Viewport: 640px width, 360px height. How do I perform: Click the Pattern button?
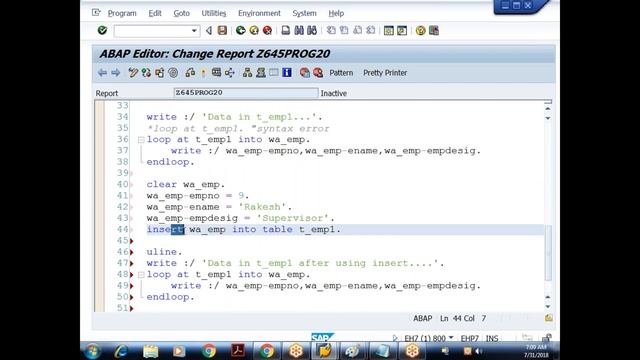[341, 73]
